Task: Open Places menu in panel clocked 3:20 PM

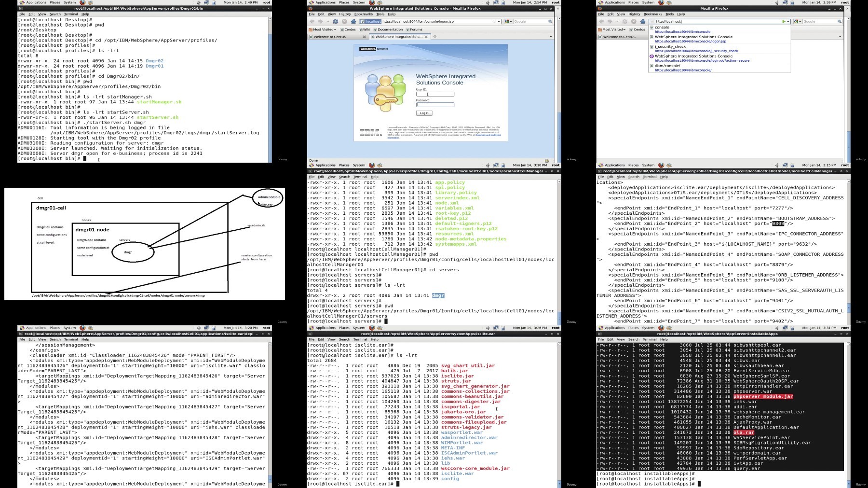Action: pos(55,328)
